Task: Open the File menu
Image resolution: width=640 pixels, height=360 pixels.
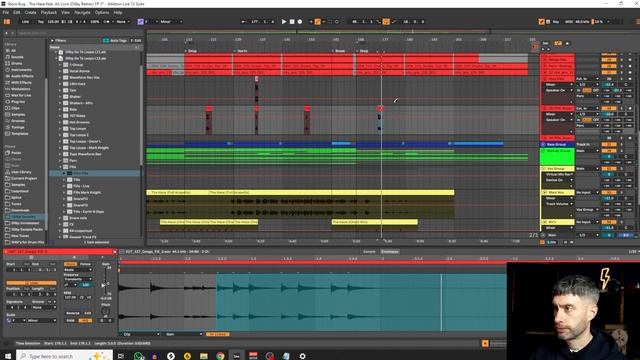Action: tap(6, 13)
